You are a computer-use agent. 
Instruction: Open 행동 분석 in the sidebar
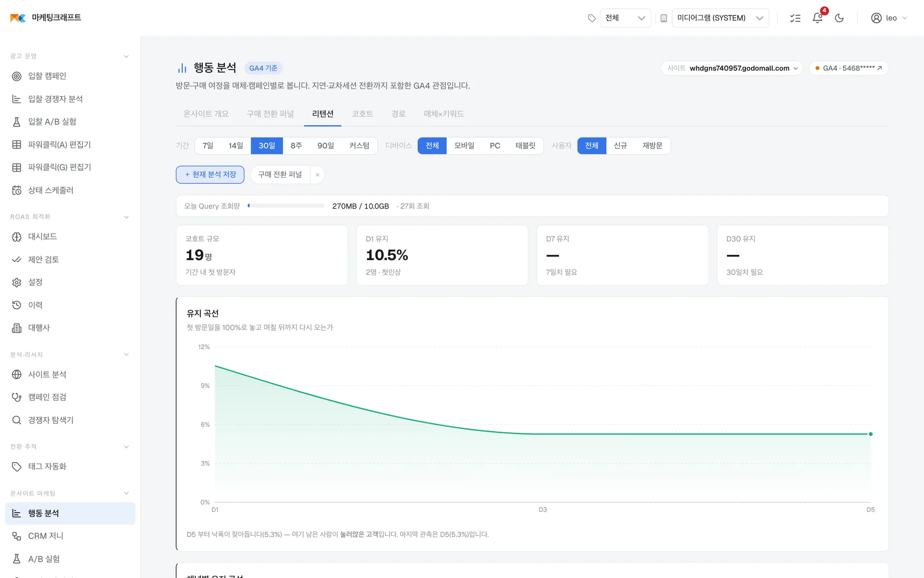[70, 513]
